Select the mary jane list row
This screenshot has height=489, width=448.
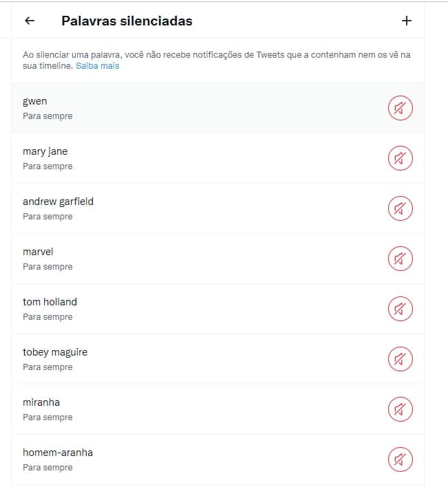[217, 158]
